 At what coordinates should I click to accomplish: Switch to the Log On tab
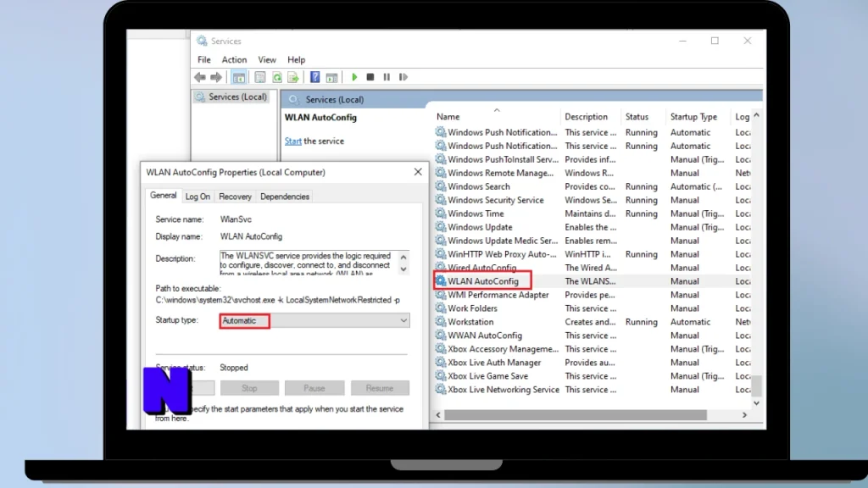pos(198,197)
